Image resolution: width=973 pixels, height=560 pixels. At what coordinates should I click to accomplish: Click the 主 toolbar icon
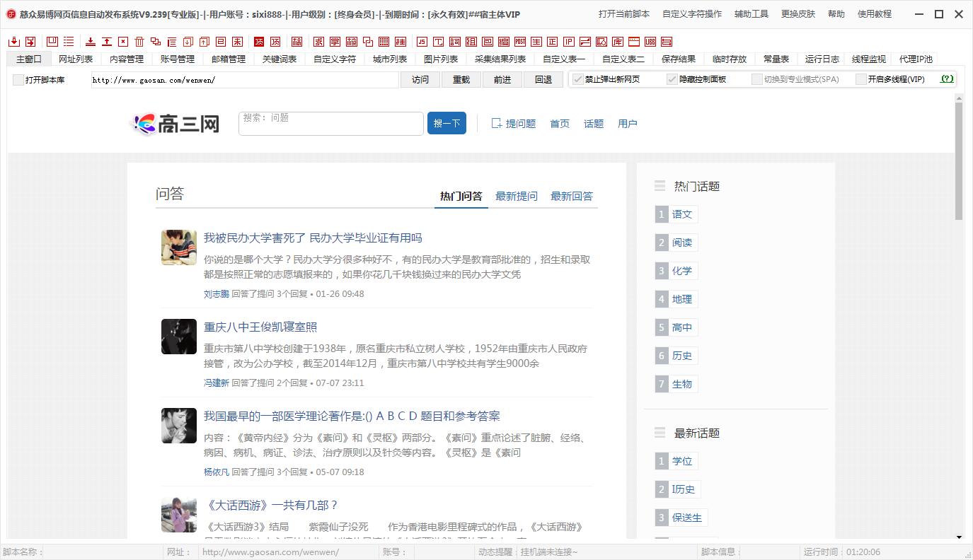pos(536,42)
